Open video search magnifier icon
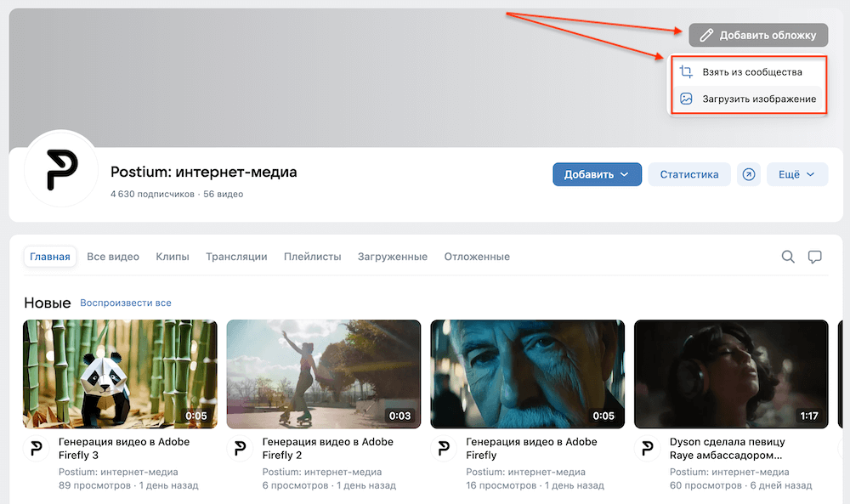The height and width of the screenshot is (504, 850). [x=788, y=257]
